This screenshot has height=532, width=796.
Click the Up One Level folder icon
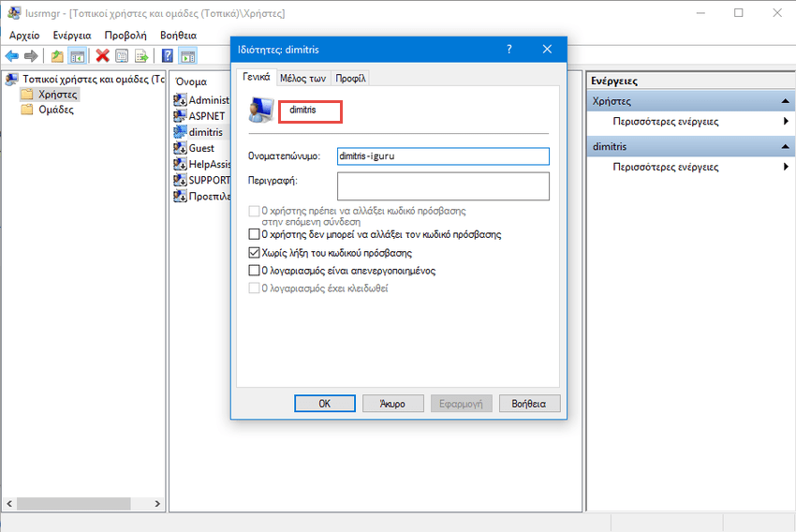(x=58, y=56)
